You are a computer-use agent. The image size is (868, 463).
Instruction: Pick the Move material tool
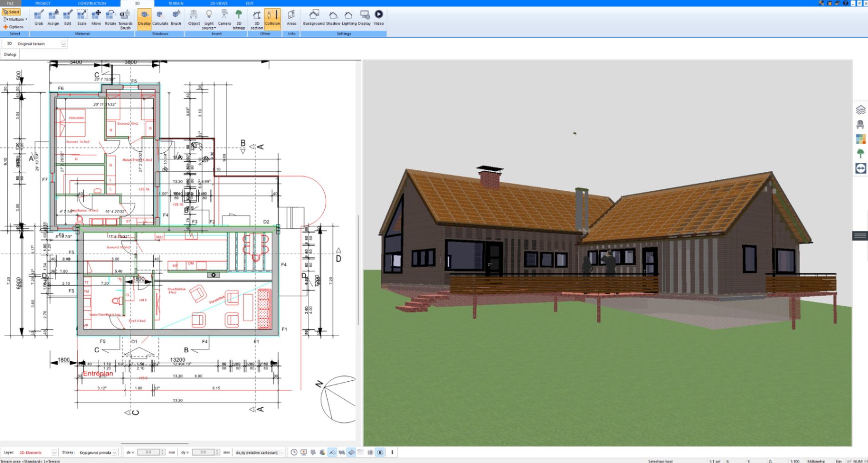pyautogui.click(x=96, y=18)
